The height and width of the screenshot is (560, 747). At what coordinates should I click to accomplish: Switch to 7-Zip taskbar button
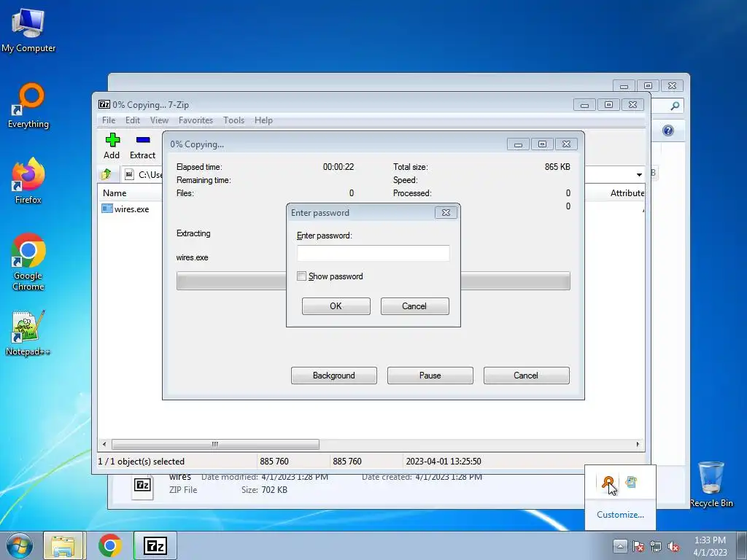[x=155, y=545]
